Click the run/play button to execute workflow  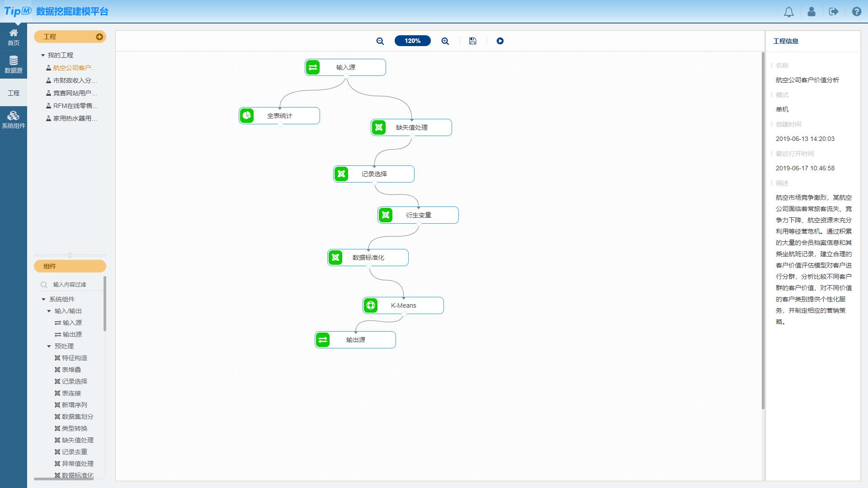[501, 41]
